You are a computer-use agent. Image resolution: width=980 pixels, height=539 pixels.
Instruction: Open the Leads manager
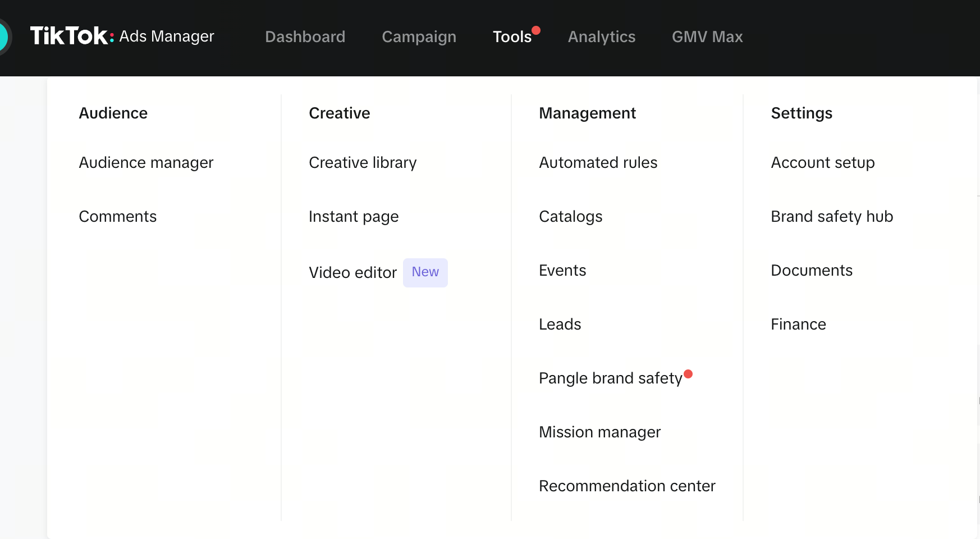[560, 324]
